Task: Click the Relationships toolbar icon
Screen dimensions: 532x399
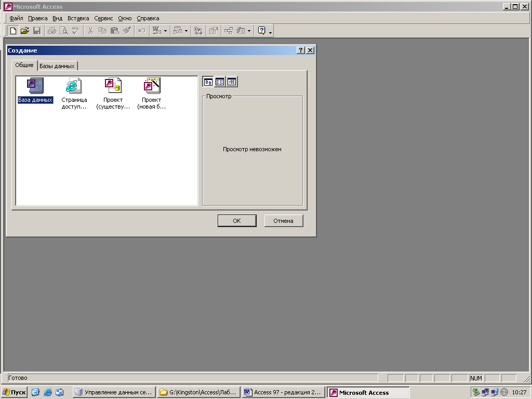Action: point(229,31)
